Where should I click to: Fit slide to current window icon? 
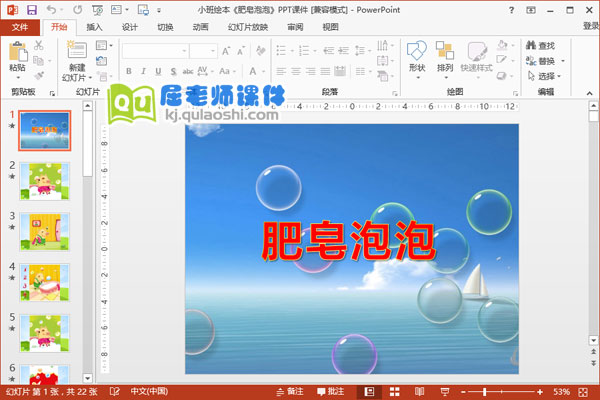583,392
